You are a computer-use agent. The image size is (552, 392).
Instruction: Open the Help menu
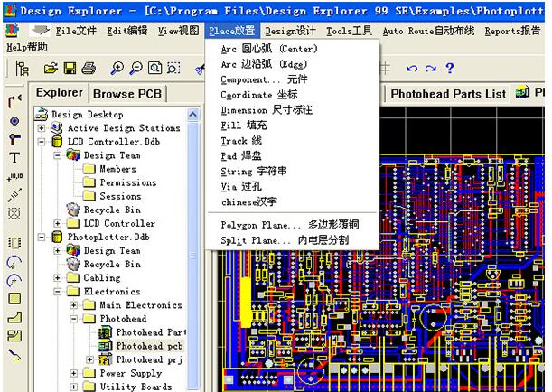pyautogui.click(x=27, y=47)
